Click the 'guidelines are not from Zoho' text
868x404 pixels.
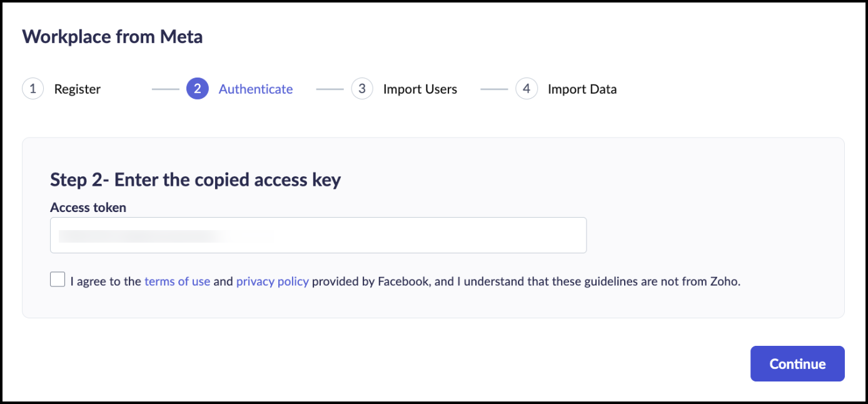657,281
